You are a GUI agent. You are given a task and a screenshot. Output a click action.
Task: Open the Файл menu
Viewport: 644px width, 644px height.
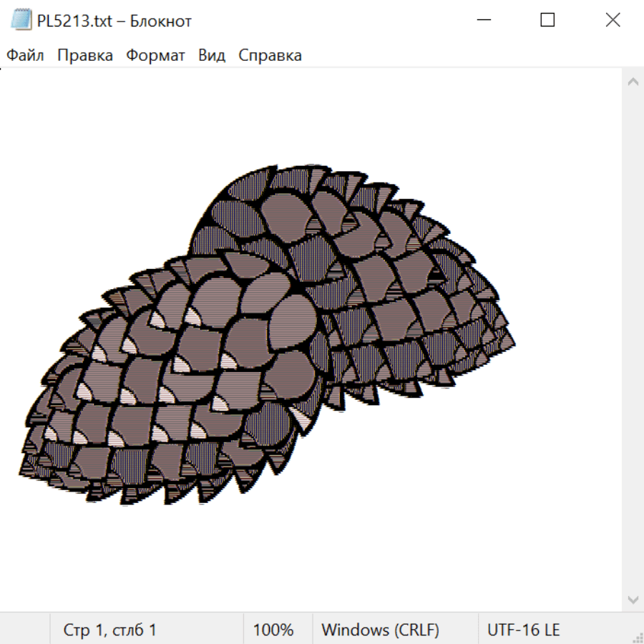click(25, 56)
